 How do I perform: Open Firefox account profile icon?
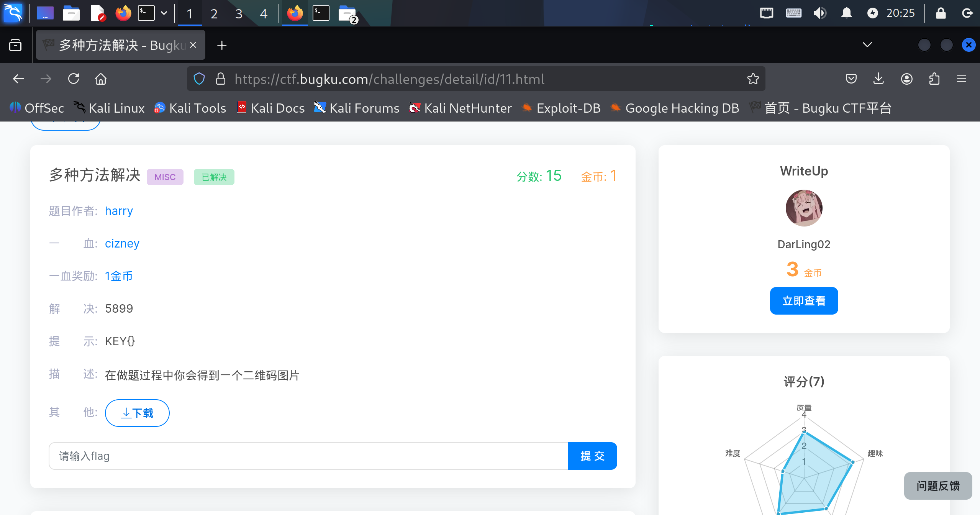click(906, 79)
